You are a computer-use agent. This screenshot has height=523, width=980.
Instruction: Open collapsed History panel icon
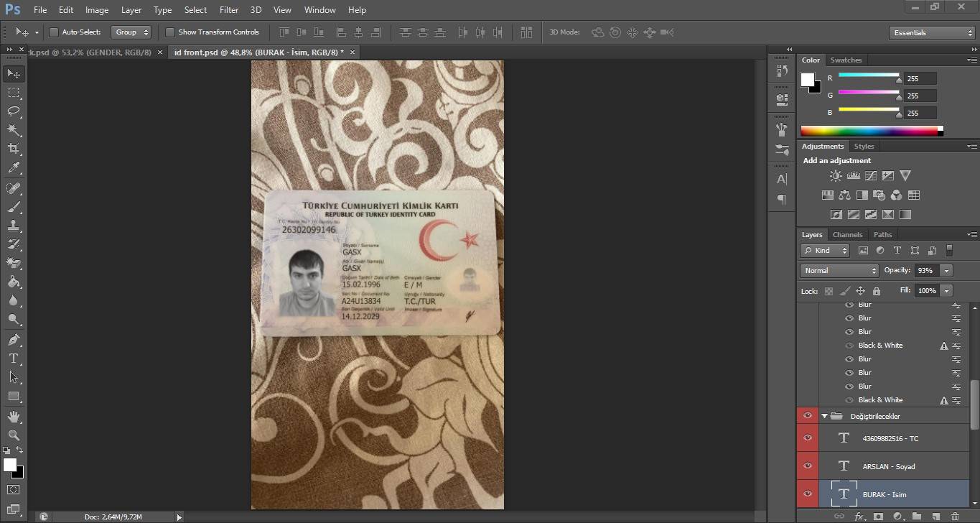tap(782, 71)
